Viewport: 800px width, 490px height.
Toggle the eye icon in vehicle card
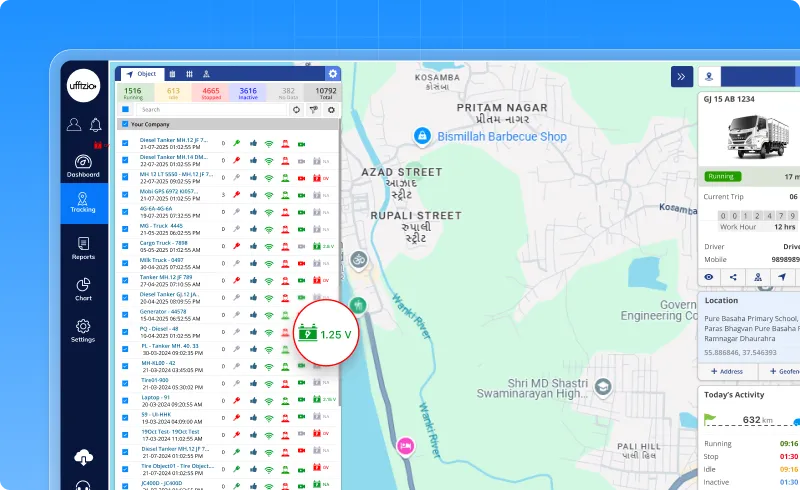[x=708, y=277]
